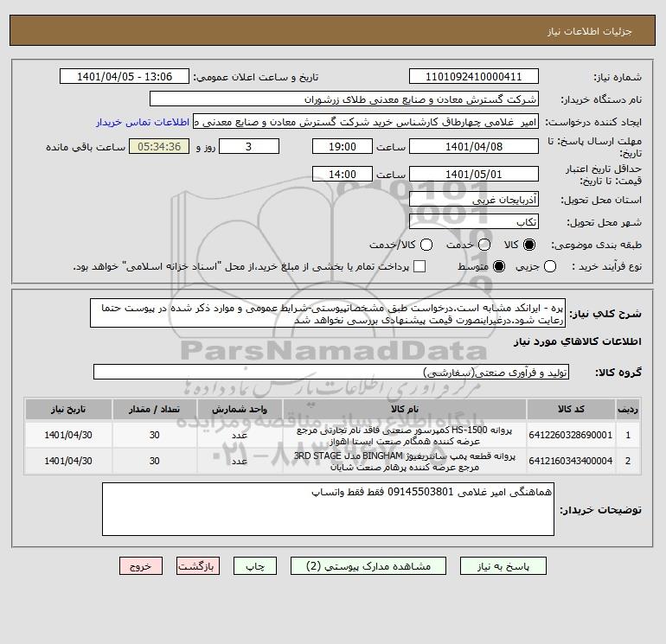The height and width of the screenshot is (644, 666).
Task: Click the HS-1500 compressor impeller item name
Action: (405, 436)
